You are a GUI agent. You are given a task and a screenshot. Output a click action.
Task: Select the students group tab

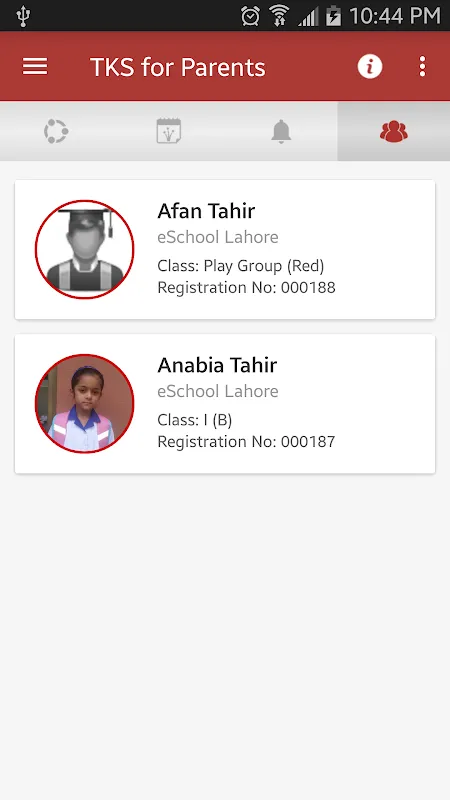[x=393, y=132]
